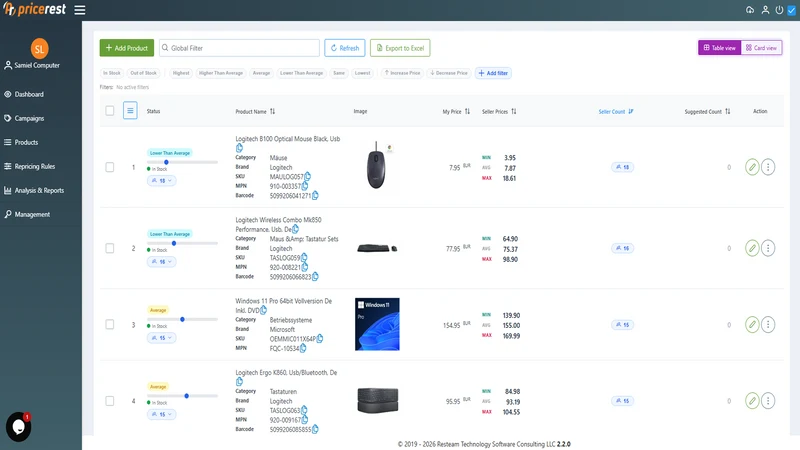The width and height of the screenshot is (800, 450).
Task: Toggle the Highest price filter chip
Action: tap(181, 73)
